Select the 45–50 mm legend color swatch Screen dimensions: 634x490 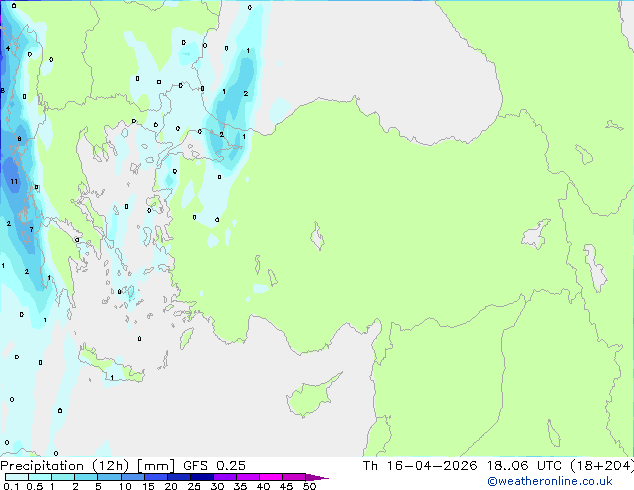(x=294, y=477)
